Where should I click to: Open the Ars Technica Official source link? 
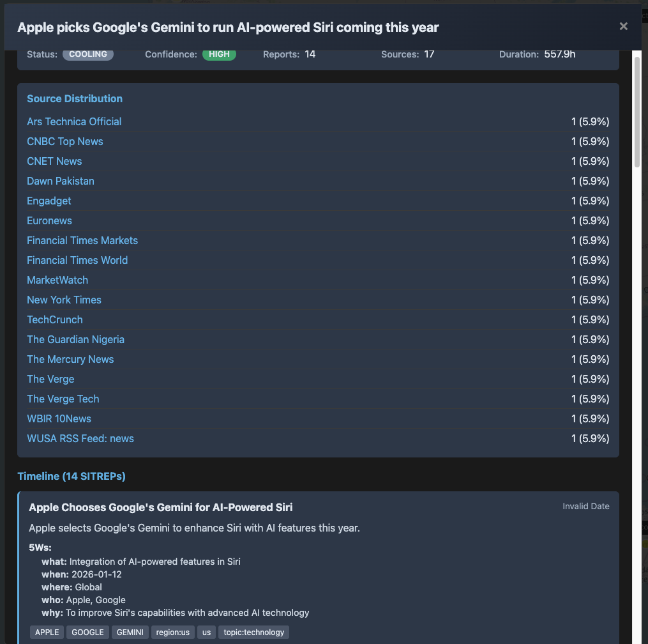pos(74,121)
